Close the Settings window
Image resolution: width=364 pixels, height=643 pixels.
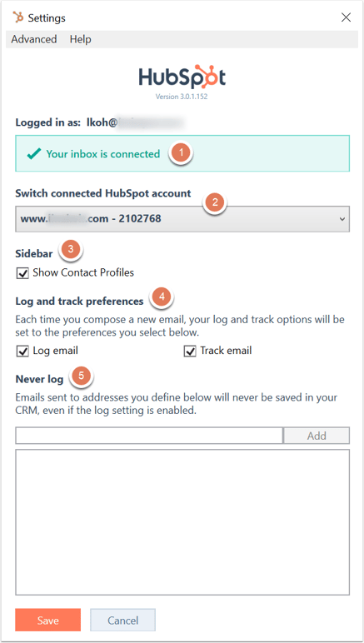[x=346, y=17]
